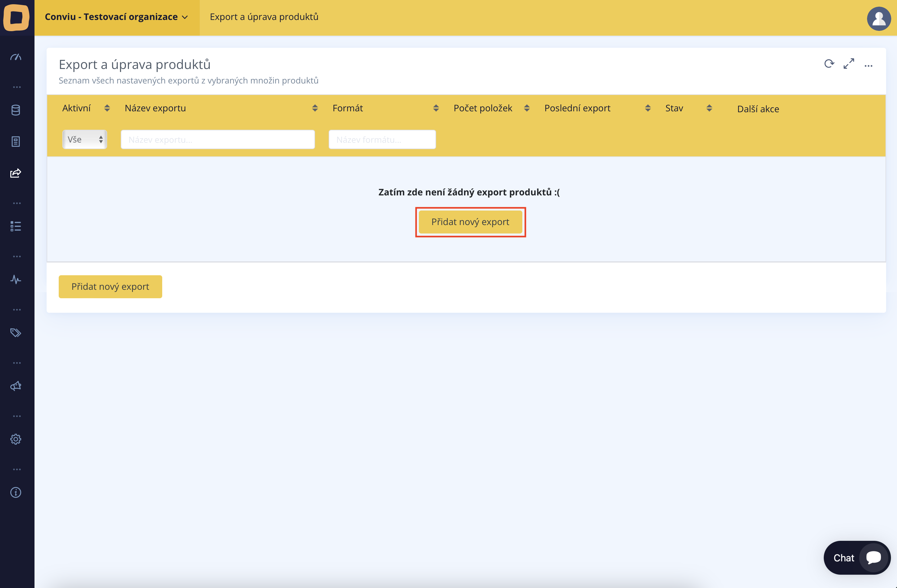Image resolution: width=897 pixels, height=588 pixels.
Task: Expand panel to fullscreen
Action: tap(849, 64)
